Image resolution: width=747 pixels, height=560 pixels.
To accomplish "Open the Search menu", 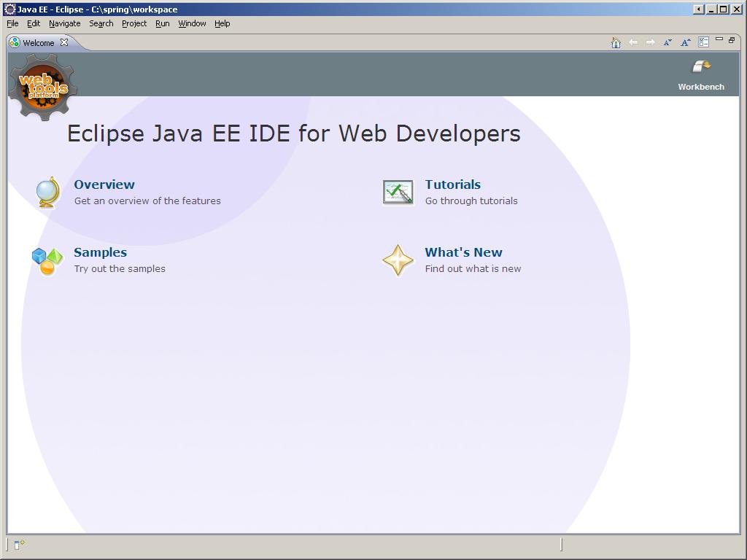I will pos(101,23).
